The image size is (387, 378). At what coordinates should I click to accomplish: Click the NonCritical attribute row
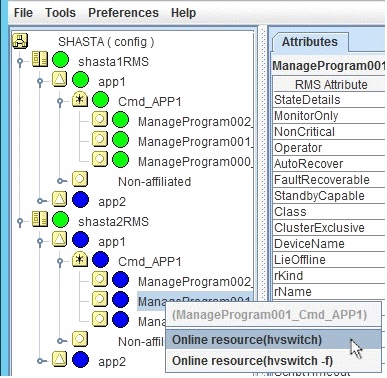(x=329, y=132)
